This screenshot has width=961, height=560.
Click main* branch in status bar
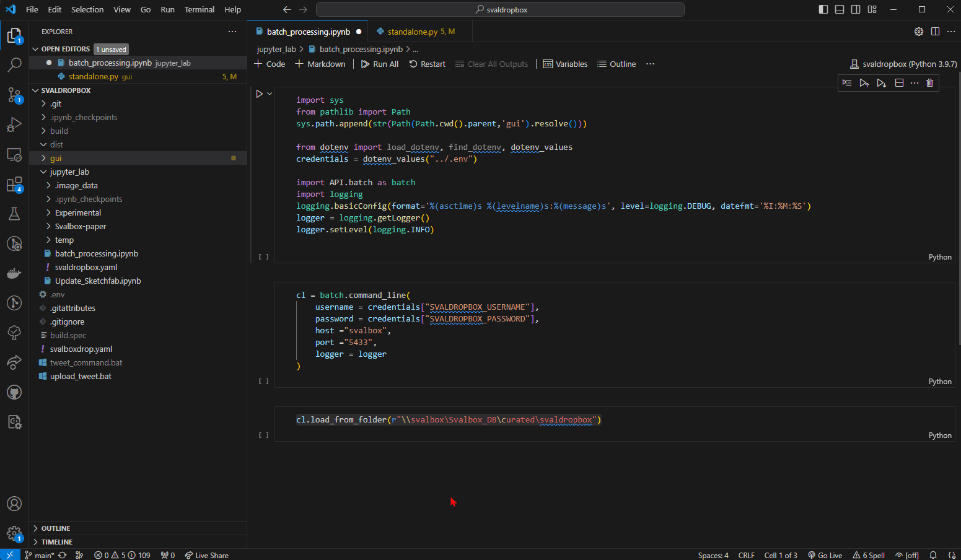40,555
